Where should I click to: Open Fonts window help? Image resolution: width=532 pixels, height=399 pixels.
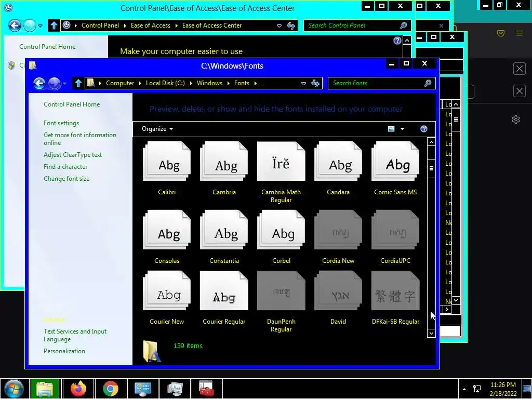(424, 129)
